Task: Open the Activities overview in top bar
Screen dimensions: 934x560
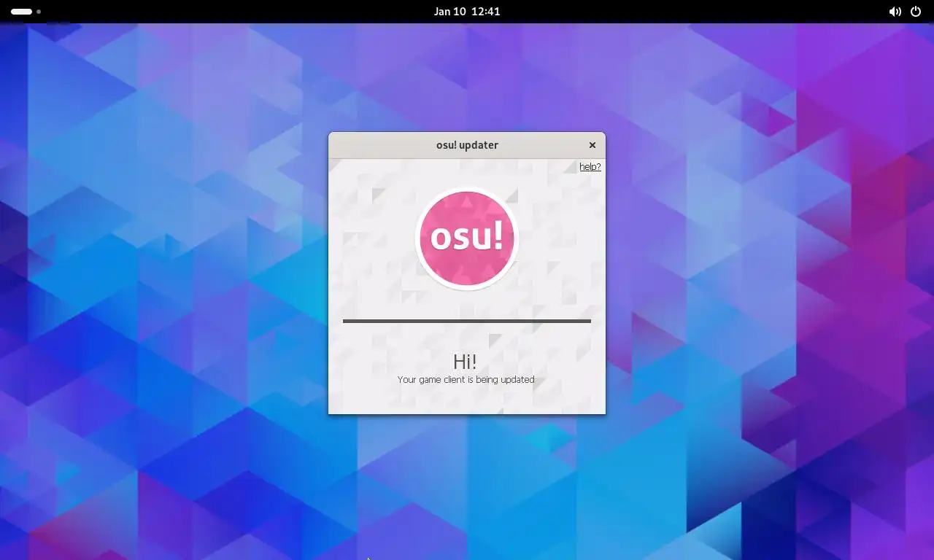Action: [x=26, y=12]
